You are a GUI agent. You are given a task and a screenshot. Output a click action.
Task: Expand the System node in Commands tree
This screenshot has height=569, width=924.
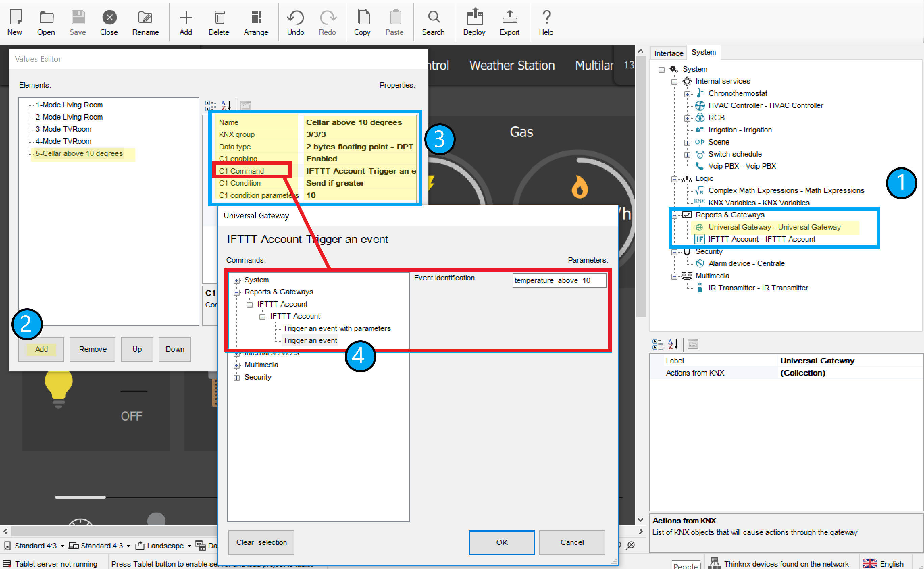tap(237, 280)
